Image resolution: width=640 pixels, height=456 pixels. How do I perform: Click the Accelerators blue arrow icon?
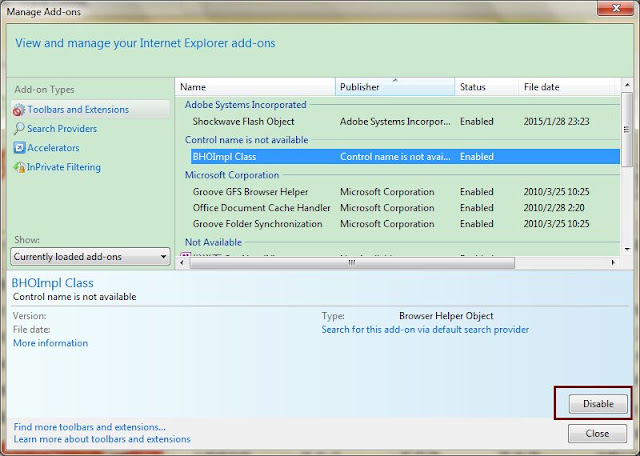pyautogui.click(x=19, y=148)
